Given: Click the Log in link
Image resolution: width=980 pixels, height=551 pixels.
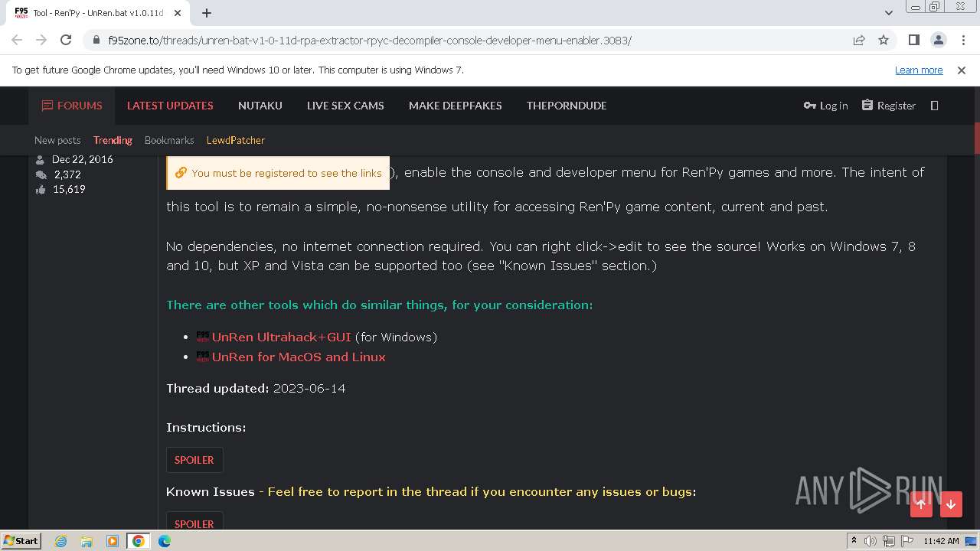Looking at the screenshot, I should (x=825, y=106).
